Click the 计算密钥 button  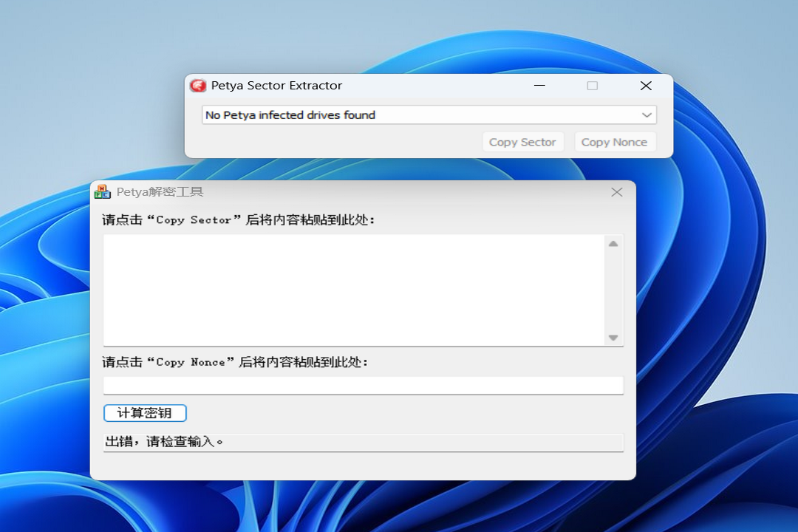pyautogui.click(x=145, y=413)
